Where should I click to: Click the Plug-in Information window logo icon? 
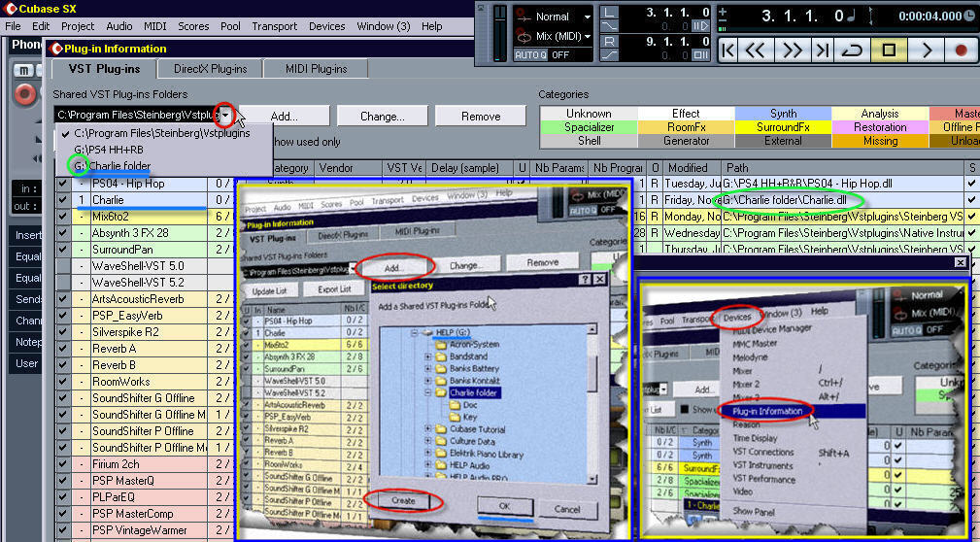click(x=56, y=49)
